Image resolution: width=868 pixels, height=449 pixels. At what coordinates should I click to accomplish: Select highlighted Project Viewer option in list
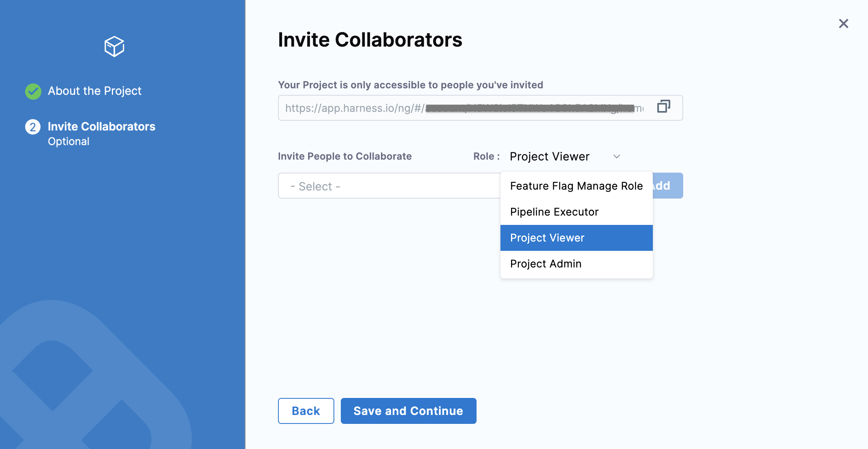click(x=547, y=238)
